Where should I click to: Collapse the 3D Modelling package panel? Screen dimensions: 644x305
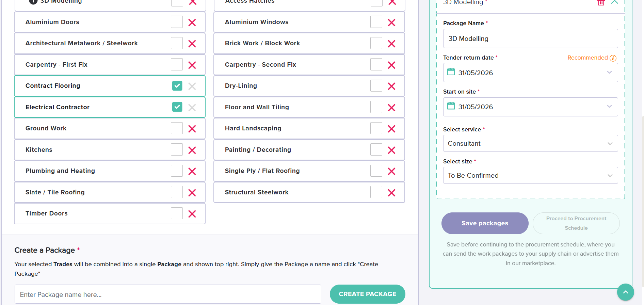pyautogui.click(x=614, y=2)
